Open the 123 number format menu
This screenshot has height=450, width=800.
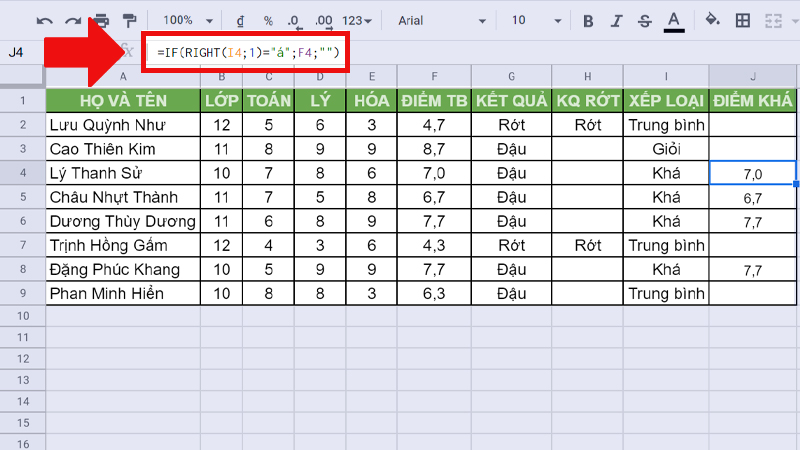358,20
